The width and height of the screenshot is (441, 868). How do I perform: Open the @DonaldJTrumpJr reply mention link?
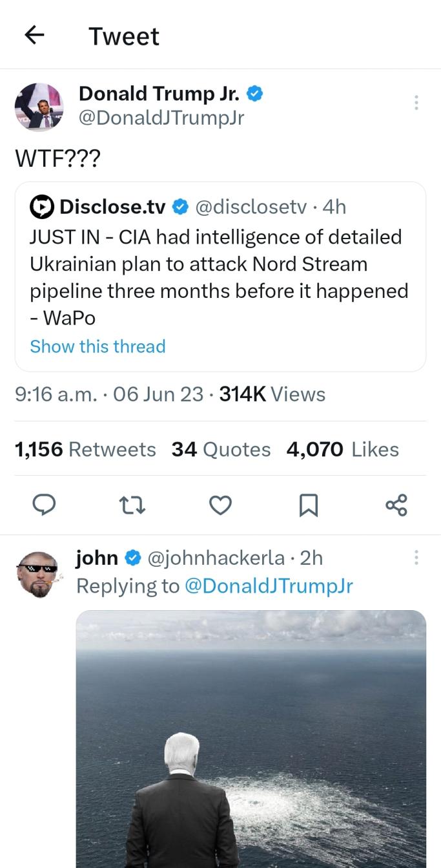pos(269,586)
